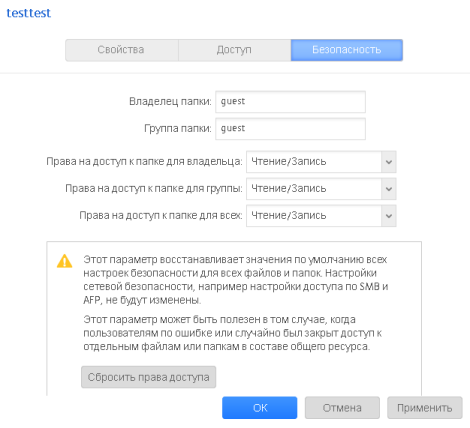The width and height of the screenshot is (470, 428).
Task: Focus the Группа папки text field
Action: coord(290,129)
